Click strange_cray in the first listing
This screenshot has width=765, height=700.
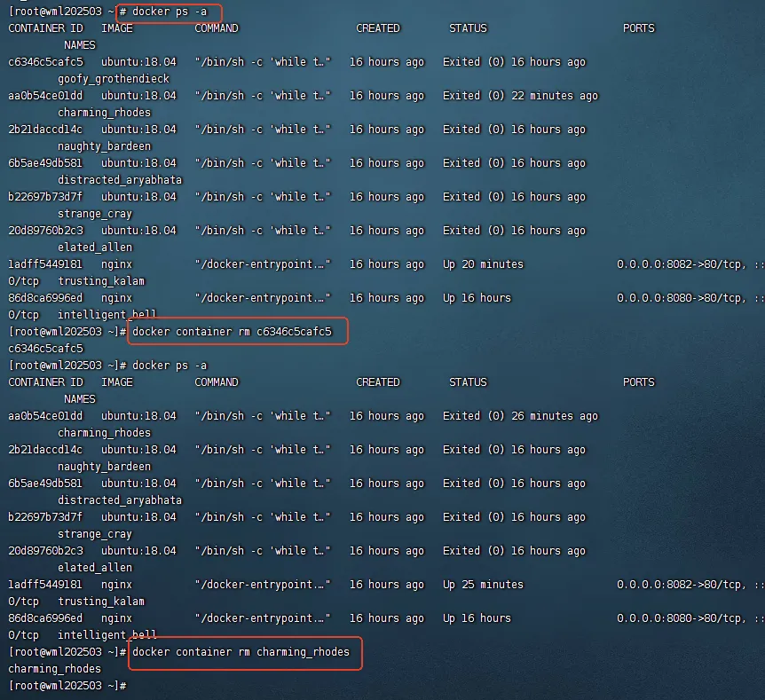(95, 214)
